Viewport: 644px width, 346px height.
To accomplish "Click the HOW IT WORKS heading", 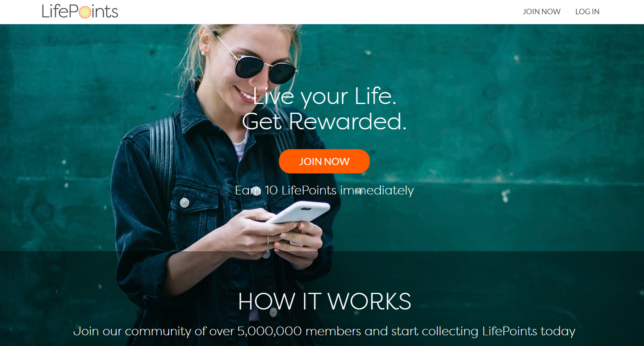I will point(325,301).
